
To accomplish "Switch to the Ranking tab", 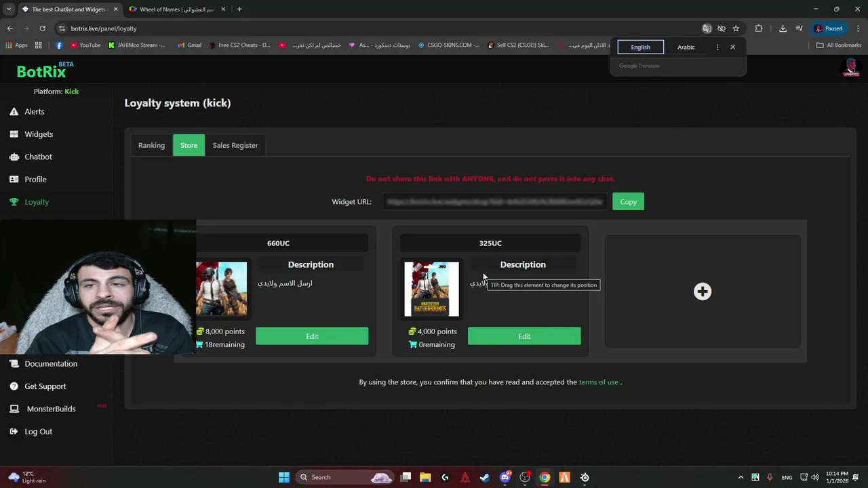I will coord(151,145).
